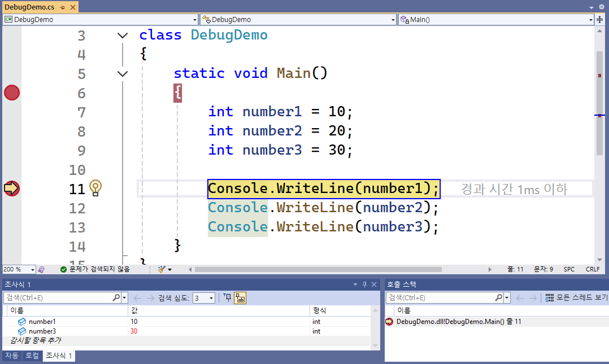609x364 pixels.
Task: Click the number3 variable cube icon
Action: click(x=22, y=331)
